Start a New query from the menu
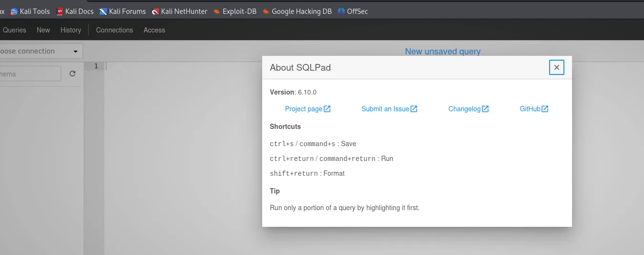The height and width of the screenshot is (255, 644). (x=43, y=30)
